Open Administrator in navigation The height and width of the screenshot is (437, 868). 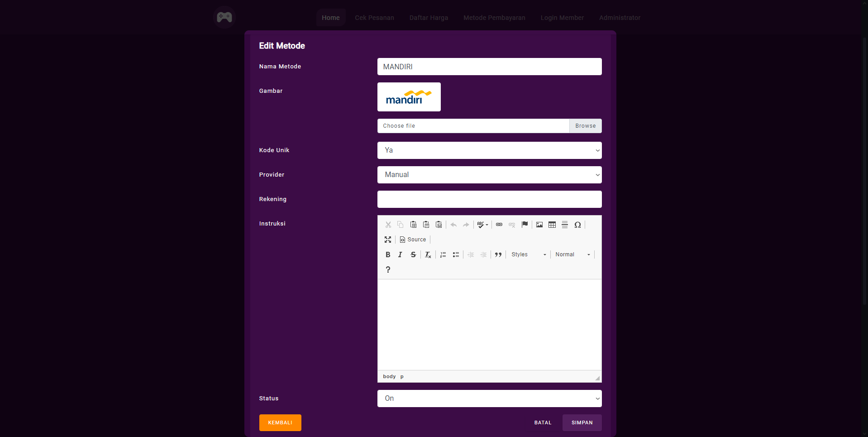(x=620, y=18)
